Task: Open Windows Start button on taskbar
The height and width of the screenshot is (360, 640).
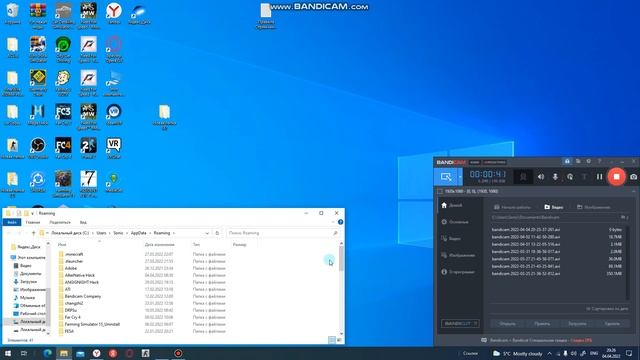Action: tap(7, 353)
